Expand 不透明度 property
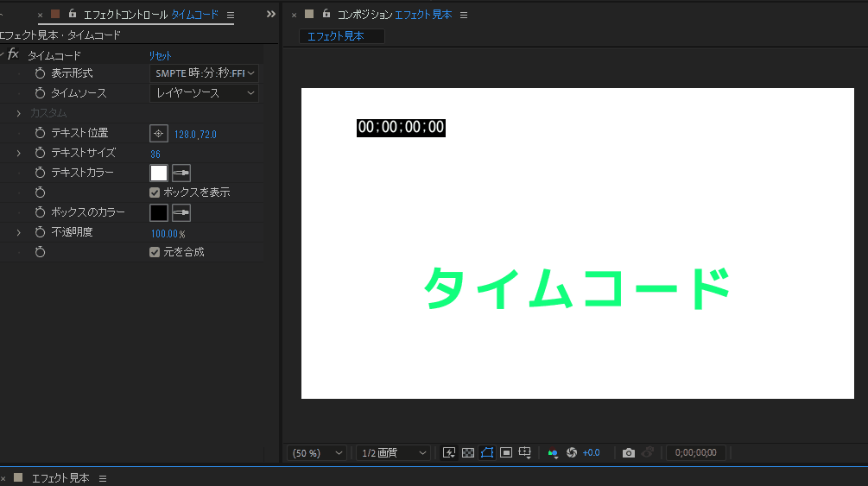This screenshot has width=868, height=486. point(19,232)
